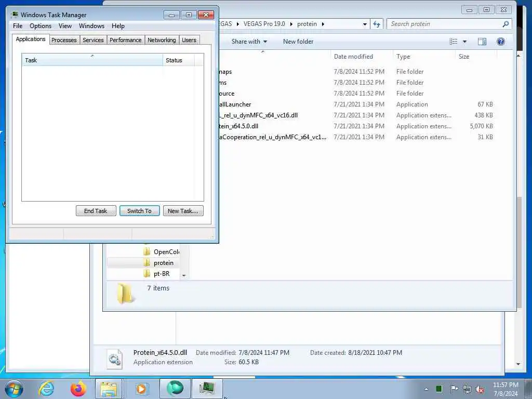Sort tasks by the Status column header

179,60
